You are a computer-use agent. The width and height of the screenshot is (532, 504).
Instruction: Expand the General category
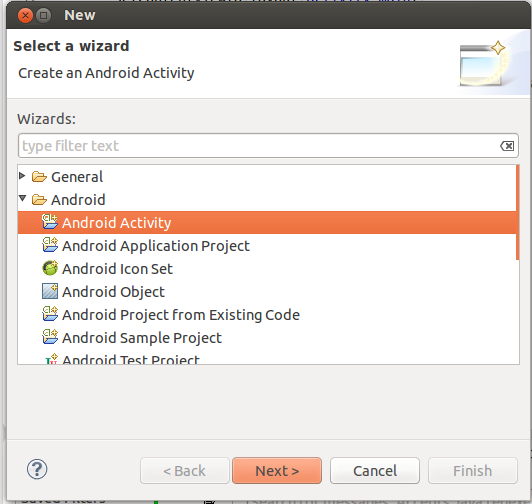click(22, 175)
